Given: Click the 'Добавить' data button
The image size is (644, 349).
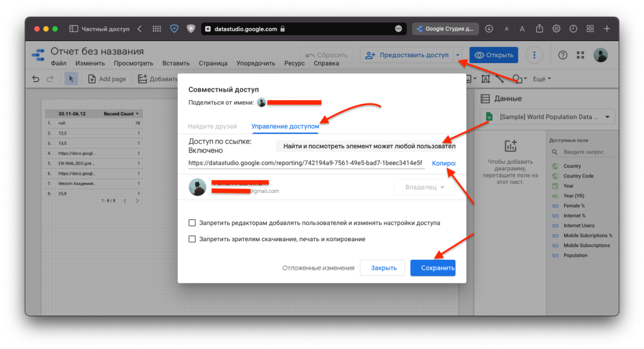Looking at the screenshot, I should tap(157, 79).
